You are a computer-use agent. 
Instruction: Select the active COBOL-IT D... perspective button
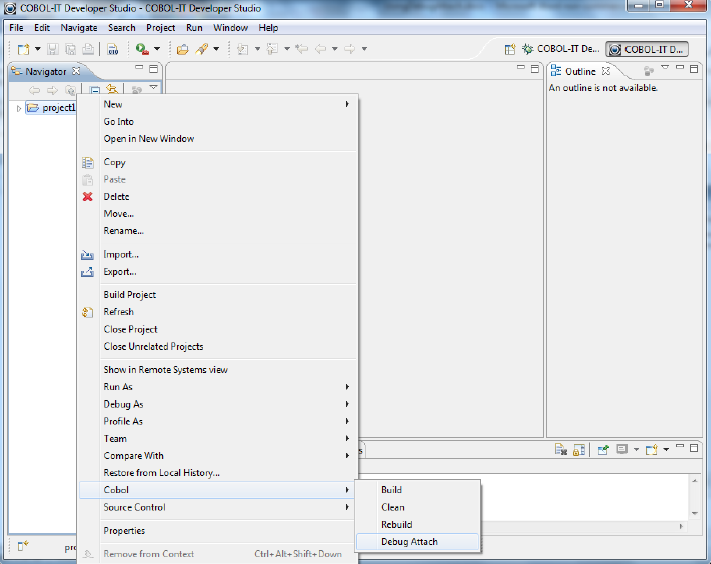click(647, 49)
